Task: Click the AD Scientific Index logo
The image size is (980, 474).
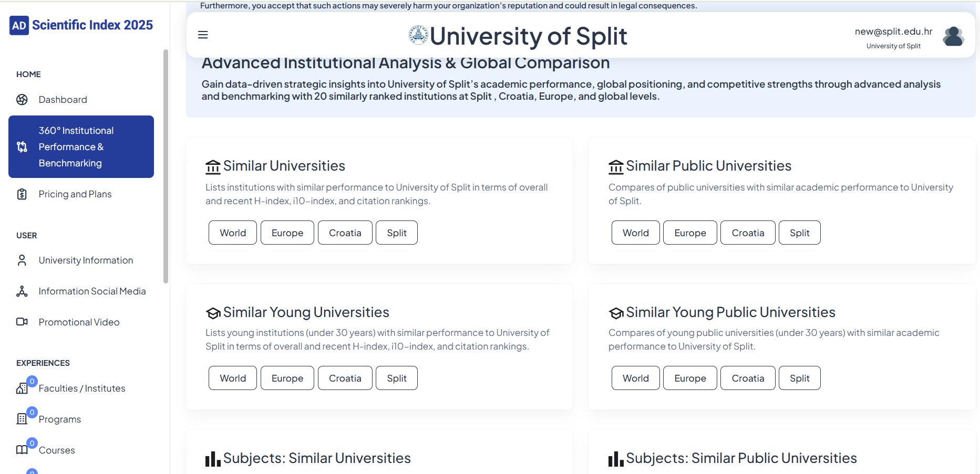Action: [x=81, y=25]
